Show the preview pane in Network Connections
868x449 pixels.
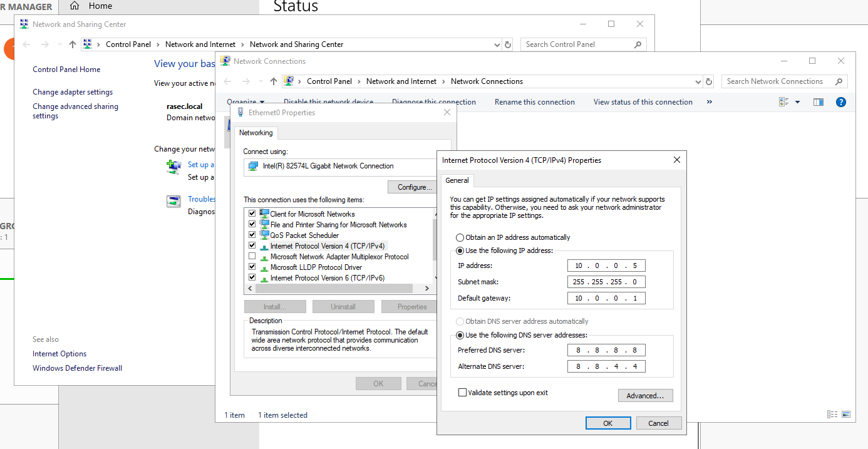click(x=819, y=102)
